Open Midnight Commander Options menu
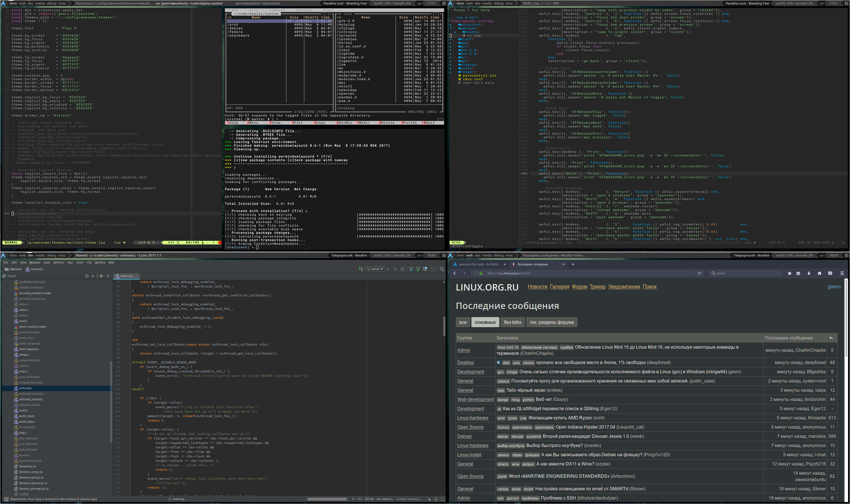Image resolution: width=850 pixels, height=504 pixels. 304,10
